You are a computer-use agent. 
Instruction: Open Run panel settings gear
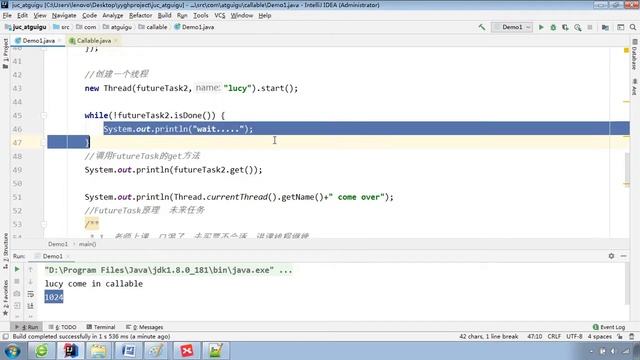pos(611,256)
